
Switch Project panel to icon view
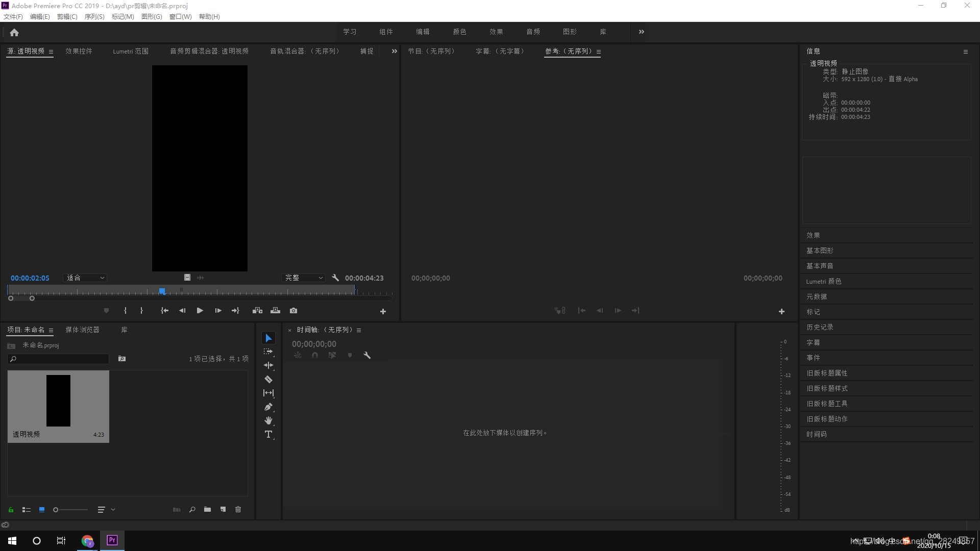coord(42,510)
